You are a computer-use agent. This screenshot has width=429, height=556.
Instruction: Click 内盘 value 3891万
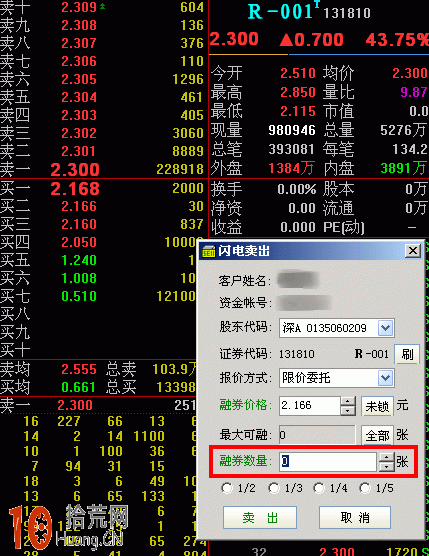(403, 168)
